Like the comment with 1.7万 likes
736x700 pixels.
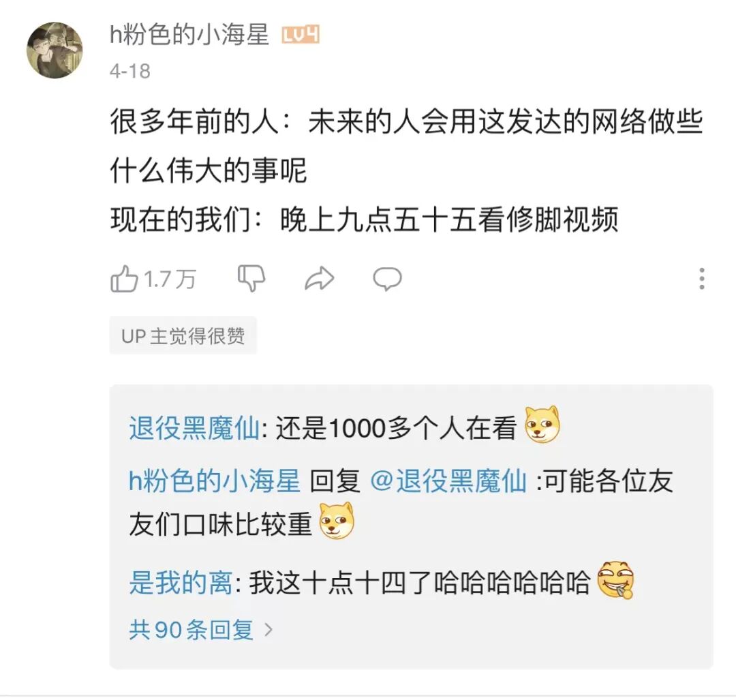point(124,279)
